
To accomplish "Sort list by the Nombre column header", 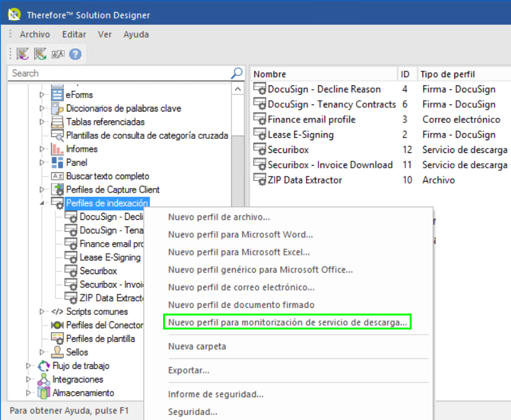I will click(x=324, y=74).
